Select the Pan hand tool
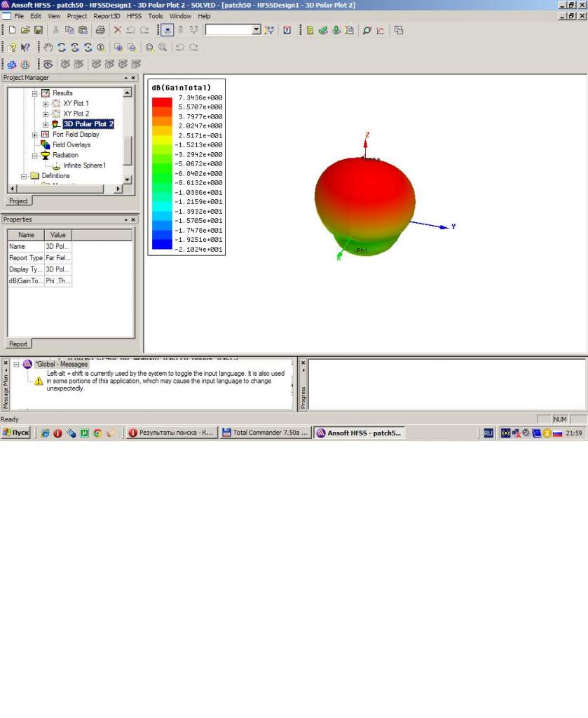 coord(48,47)
